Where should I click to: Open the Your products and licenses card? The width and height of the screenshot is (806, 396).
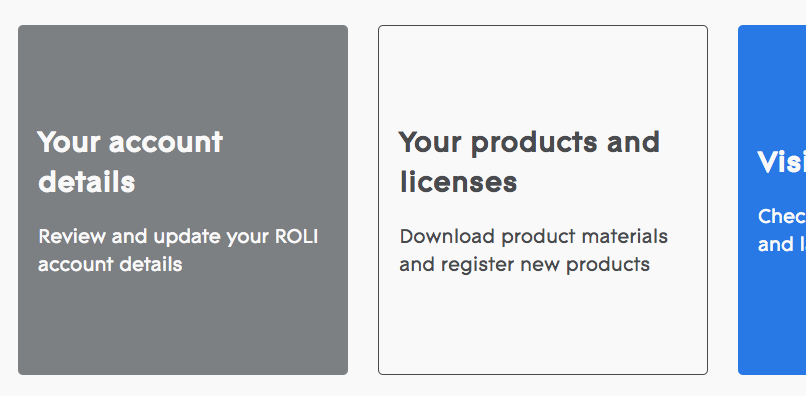click(x=543, y=200)
